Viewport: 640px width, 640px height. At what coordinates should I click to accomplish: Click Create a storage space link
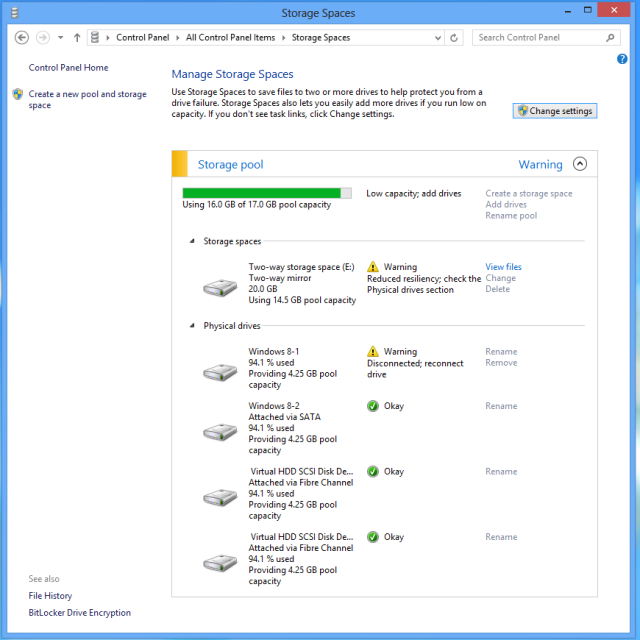tap(529, 193)
